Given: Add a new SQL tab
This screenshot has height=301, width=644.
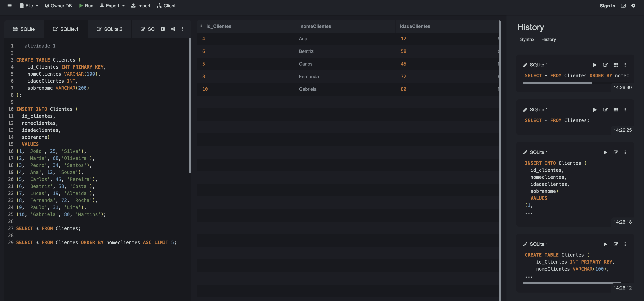Looking at the screenshot, I should coord(163,29).
